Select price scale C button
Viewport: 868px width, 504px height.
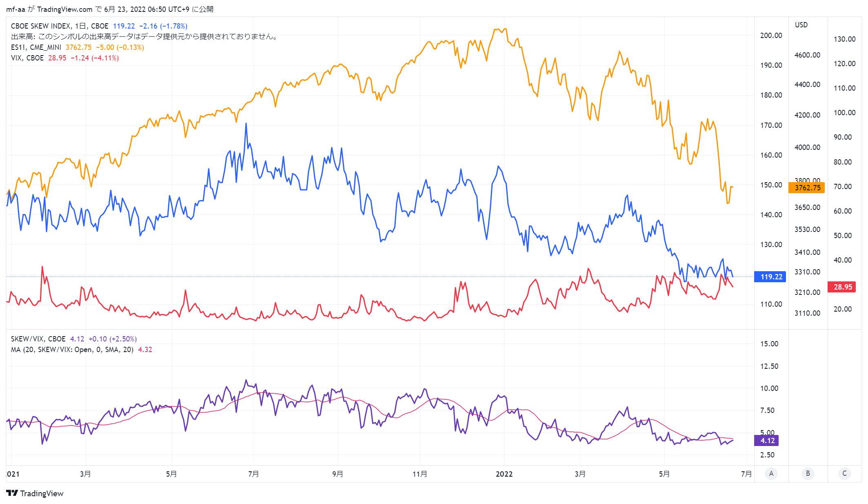point(844,473)
